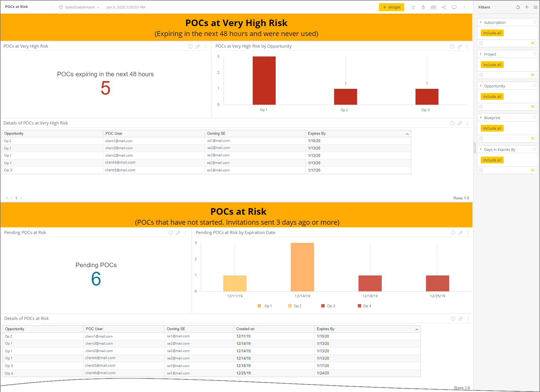This screenshot has height=392, width=540.
Task: Toggle the Days in Expires By filter switch
Action: tap(534, 170)
